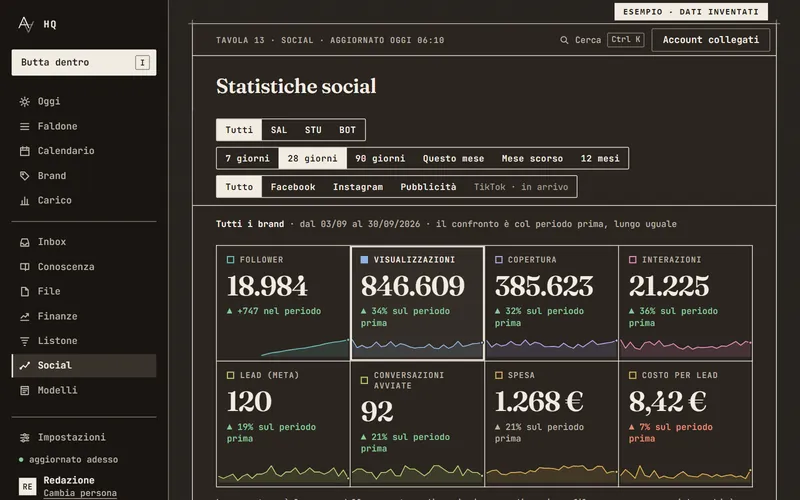
Task: Select the Follower 18.984 card
Action: (283, 303)
